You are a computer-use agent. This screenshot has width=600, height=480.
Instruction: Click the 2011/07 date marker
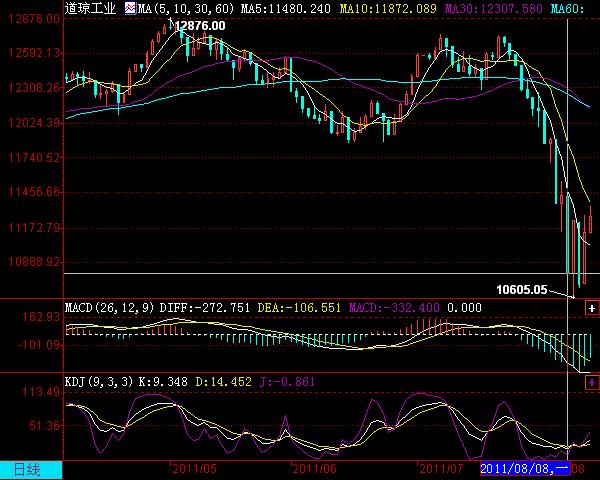click(x=441, y=469)
